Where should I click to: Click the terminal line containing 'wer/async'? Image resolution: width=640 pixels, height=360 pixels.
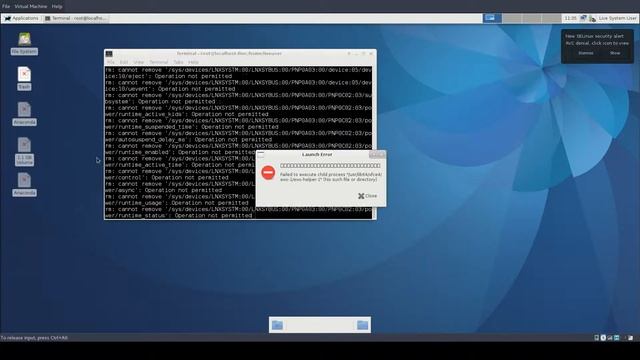pyautogui.click(x=163, y=190)
